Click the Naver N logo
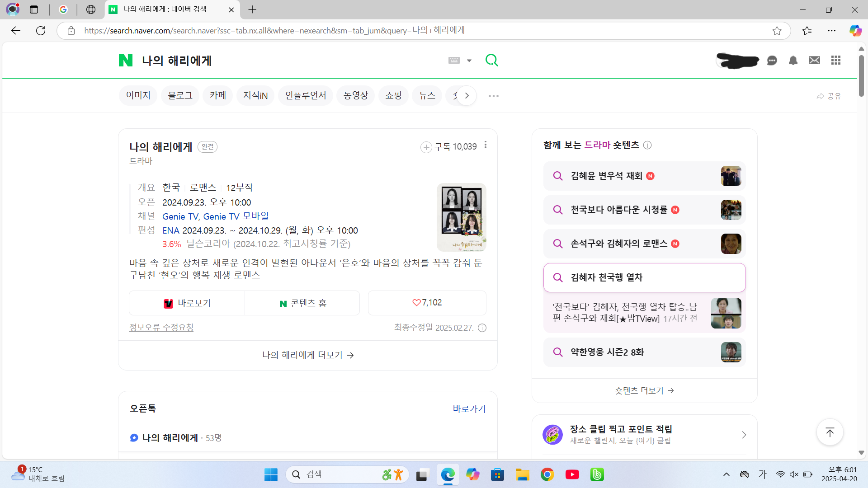 point(126,60)
